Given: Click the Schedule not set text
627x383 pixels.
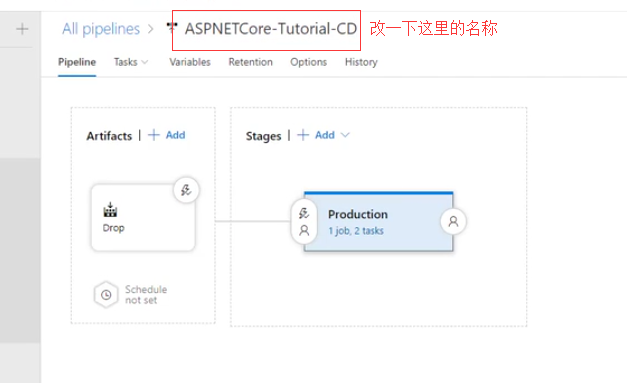Looking at the screenshot, I should (x=146, y=295).
